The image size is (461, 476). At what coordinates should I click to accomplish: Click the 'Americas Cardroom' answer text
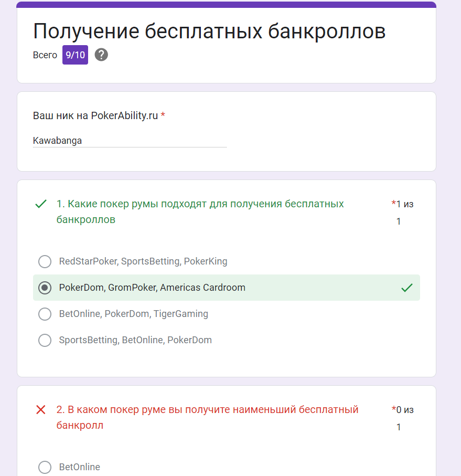tap(202, 288)
